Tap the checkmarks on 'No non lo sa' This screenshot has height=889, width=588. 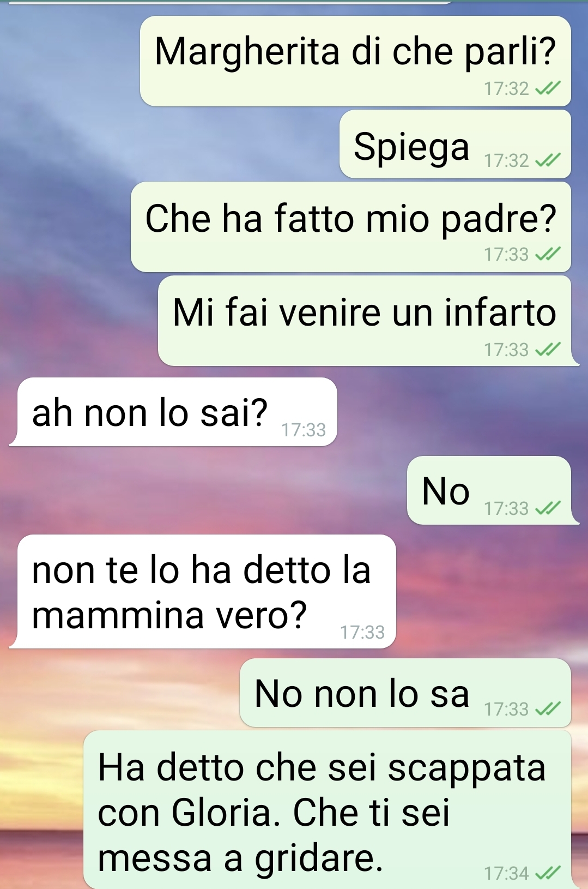pos(548,709)
